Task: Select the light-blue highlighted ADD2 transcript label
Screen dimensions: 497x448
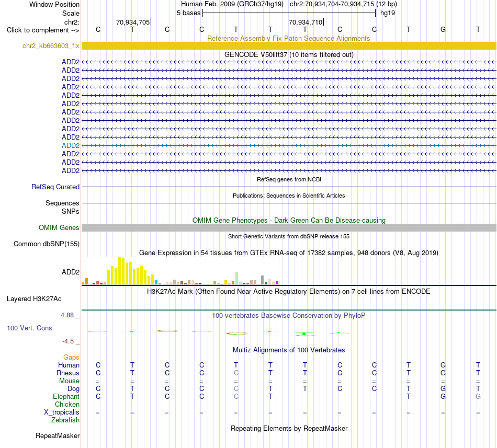Action: 71,145
